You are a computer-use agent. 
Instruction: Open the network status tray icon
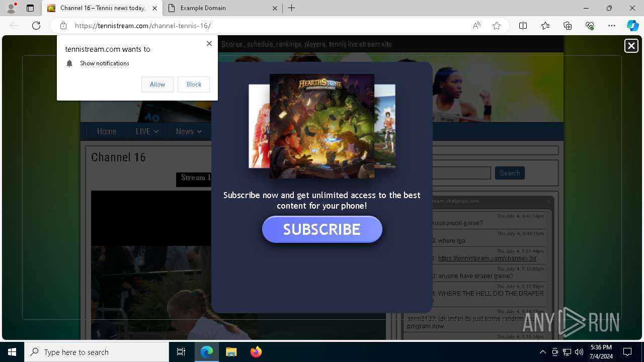coord(567,352)
